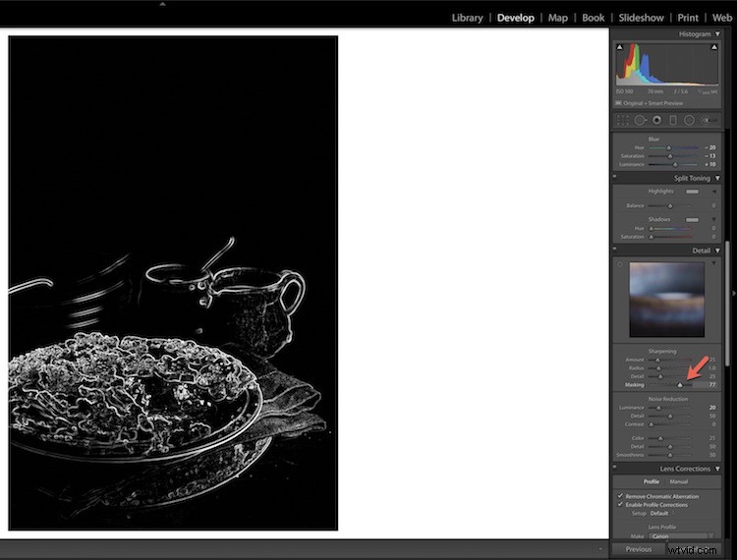This screenshot has height=560, width=737.
Task: Toggle shadow clipping indicator in histogram
Action: pyautogui.click(x=619, y=47)
